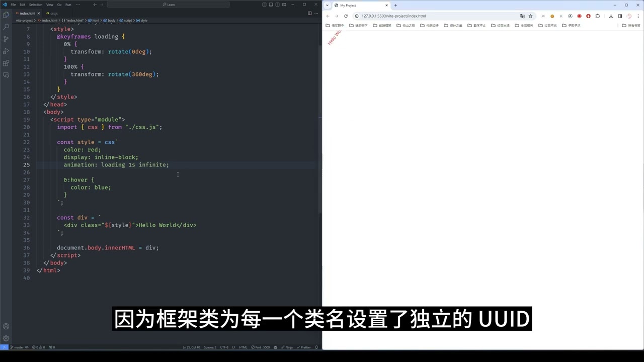Click the rotating Hello World text in browser
This screenshot has width=644, height=362.
coord(335,37)
